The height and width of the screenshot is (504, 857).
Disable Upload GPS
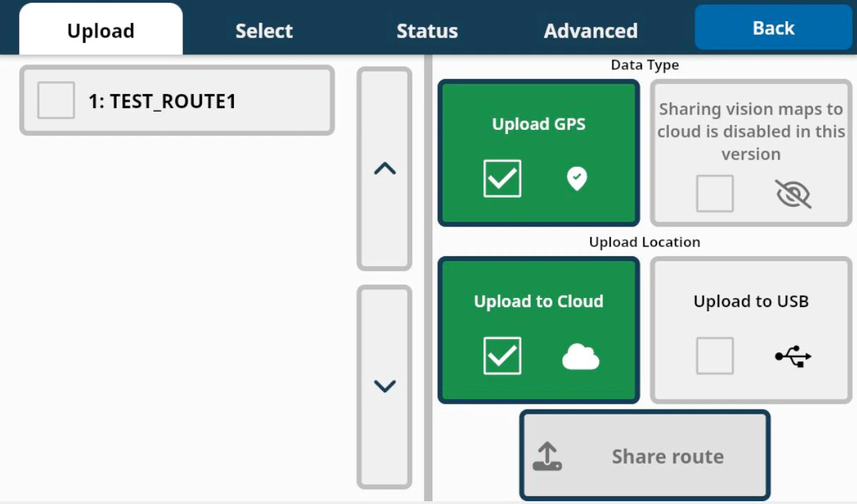[x=538, y=152]
